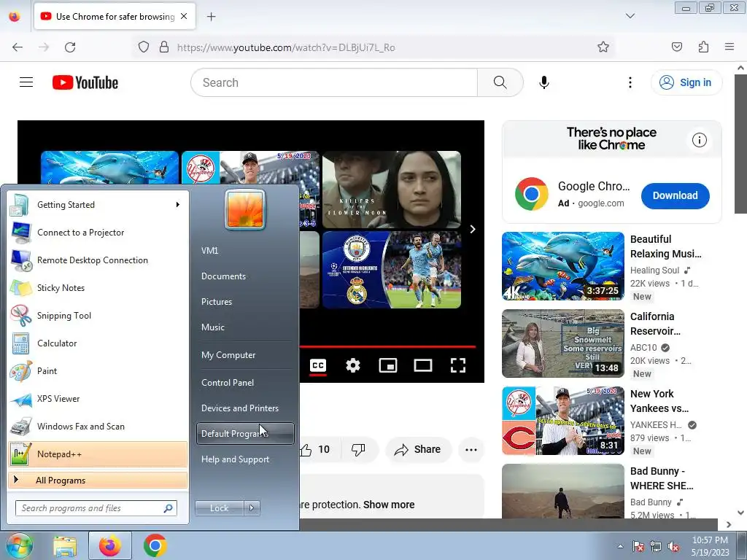
Task: Expand the Getting Started submenu arrow
Action: pos(178,205)
